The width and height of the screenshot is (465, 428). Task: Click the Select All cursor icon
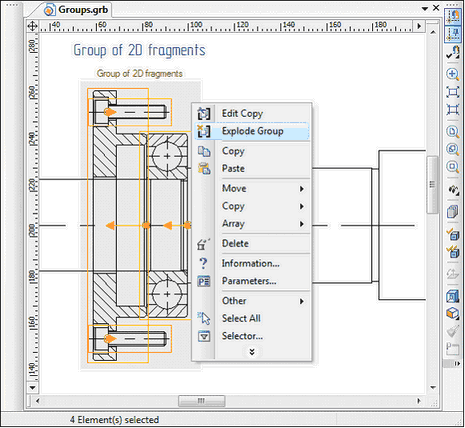click(204, 318)
